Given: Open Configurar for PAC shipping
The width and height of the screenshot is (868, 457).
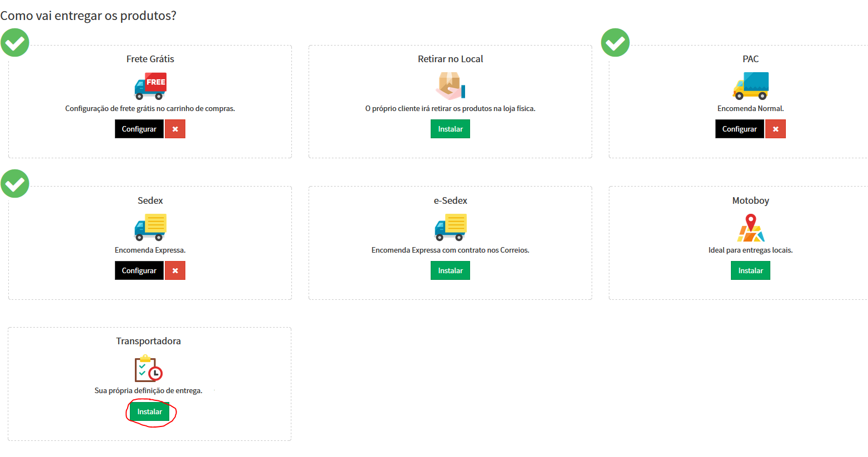Looking at the screenshot, I should (740, 129).
